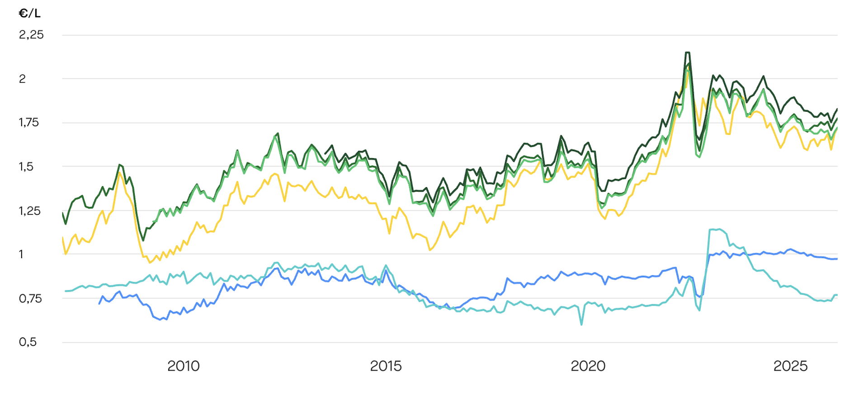Image resolution: width=868 pixels, height=396 pixels.
Task: Click the 2010 x-axis year label
Action: pyautogui.click(x=183, y=366)
